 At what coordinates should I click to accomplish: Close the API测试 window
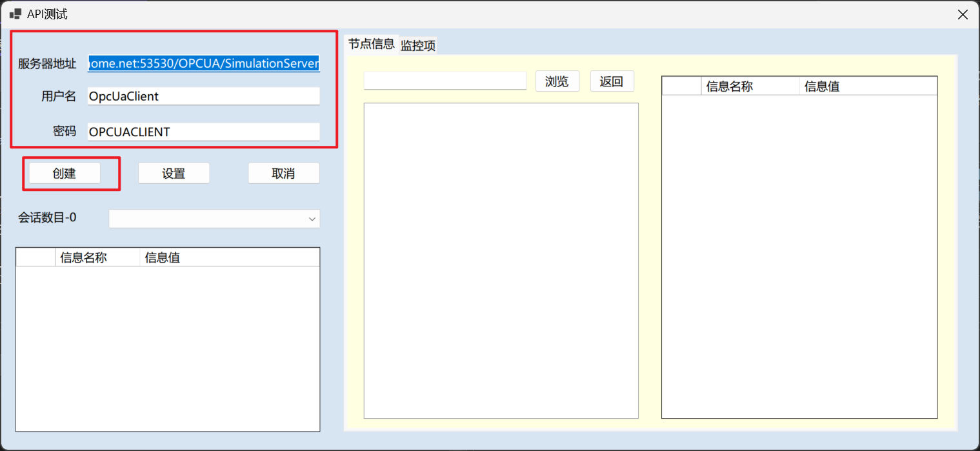coord(963,14)
